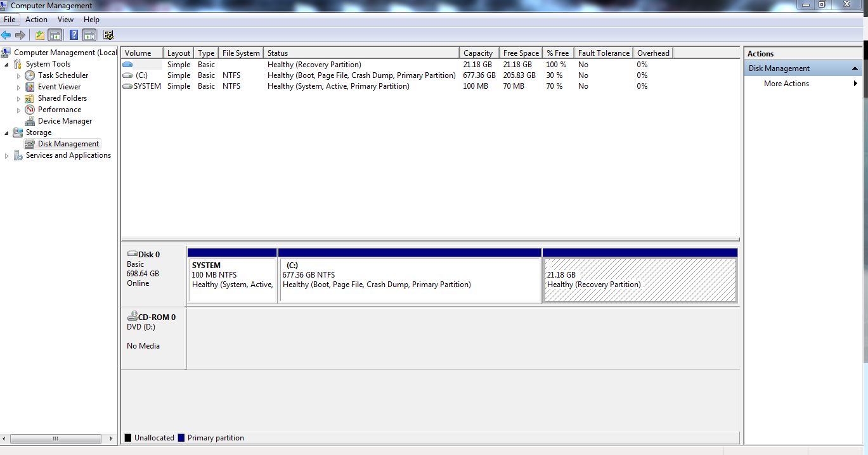Image resolution: width=868 pixels, height=455 pixels.
Task: Select the SYSTEM 100 MB NTFS partition block
Action: coord(232,276)
